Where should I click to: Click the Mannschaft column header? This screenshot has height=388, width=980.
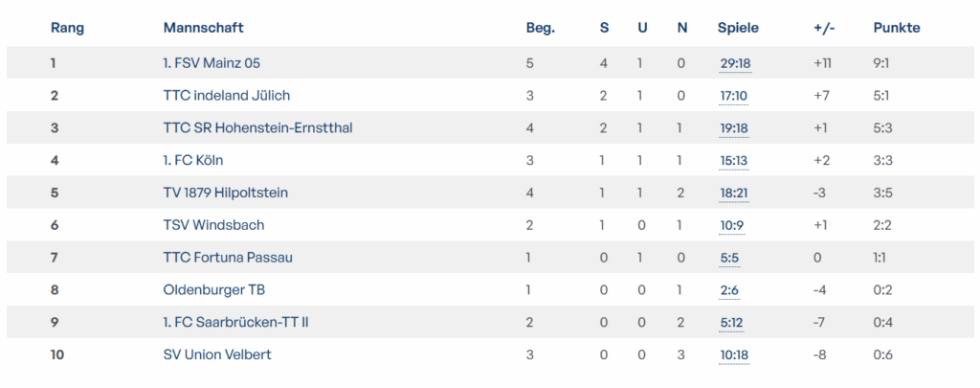(203, 28)
